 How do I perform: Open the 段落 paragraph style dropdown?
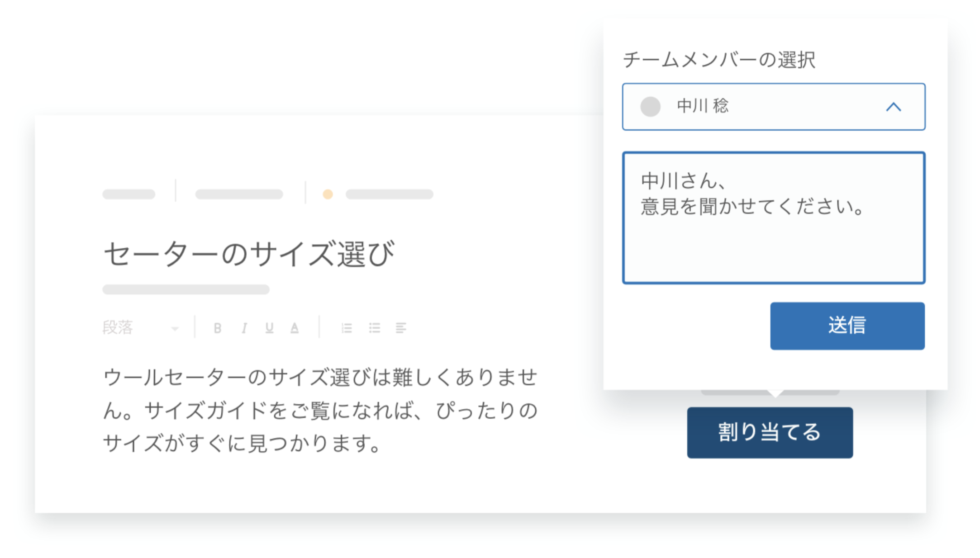(141, 327)
